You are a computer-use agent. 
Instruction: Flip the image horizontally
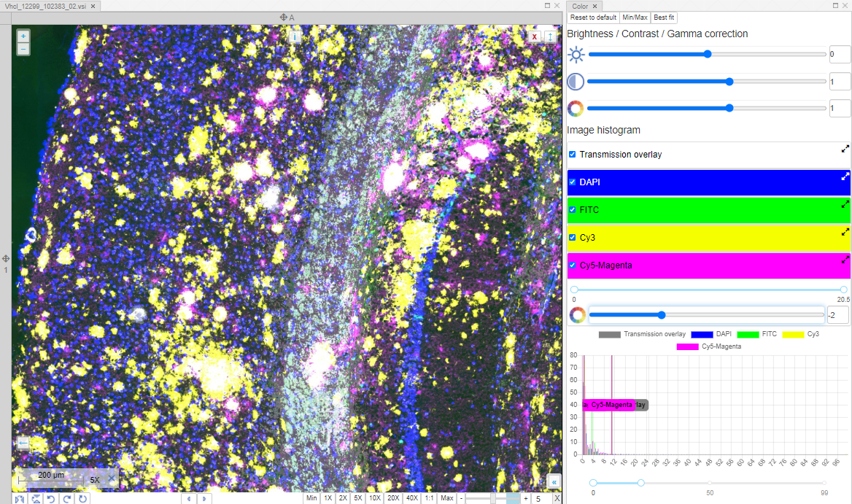click(20, 499)
